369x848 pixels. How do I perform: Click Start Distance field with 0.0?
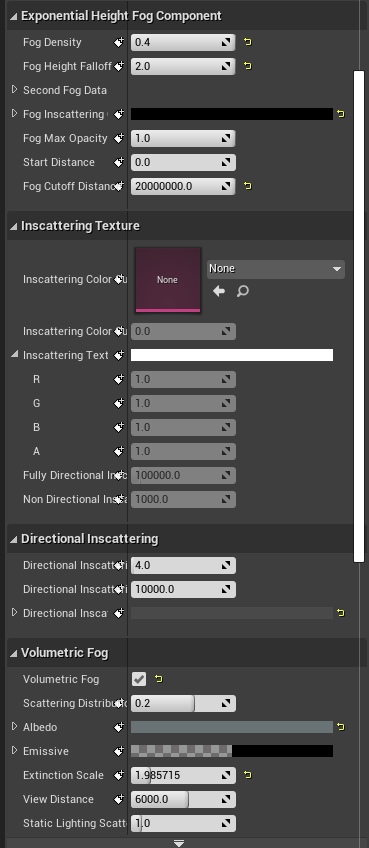pyautogui.click(x=183, y=162)
